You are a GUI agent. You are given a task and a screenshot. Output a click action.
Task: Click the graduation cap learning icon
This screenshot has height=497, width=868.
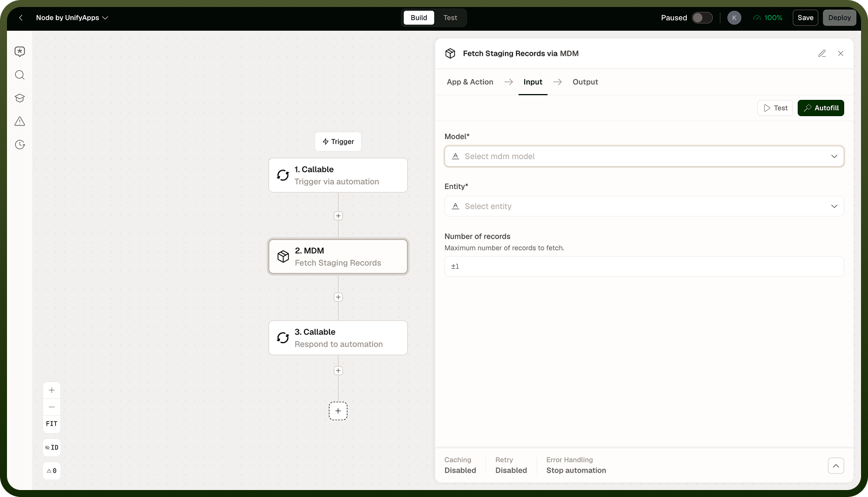20,98
